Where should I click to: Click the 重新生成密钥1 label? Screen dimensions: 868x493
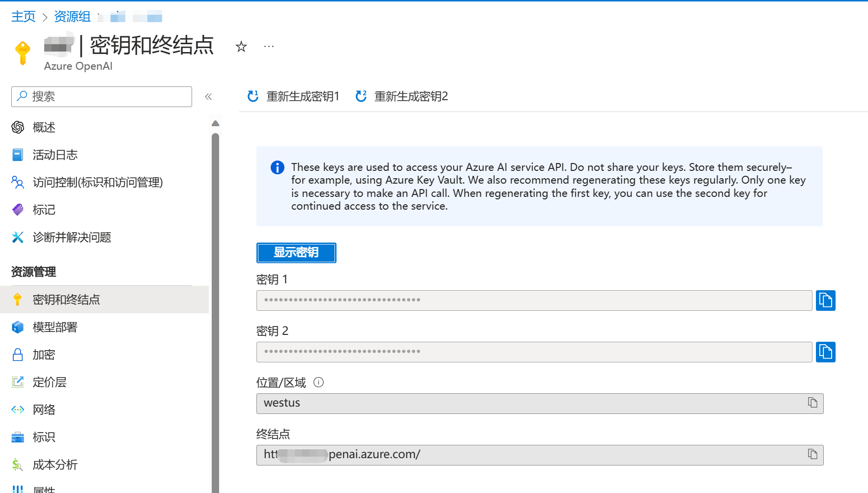coord(303,96)
